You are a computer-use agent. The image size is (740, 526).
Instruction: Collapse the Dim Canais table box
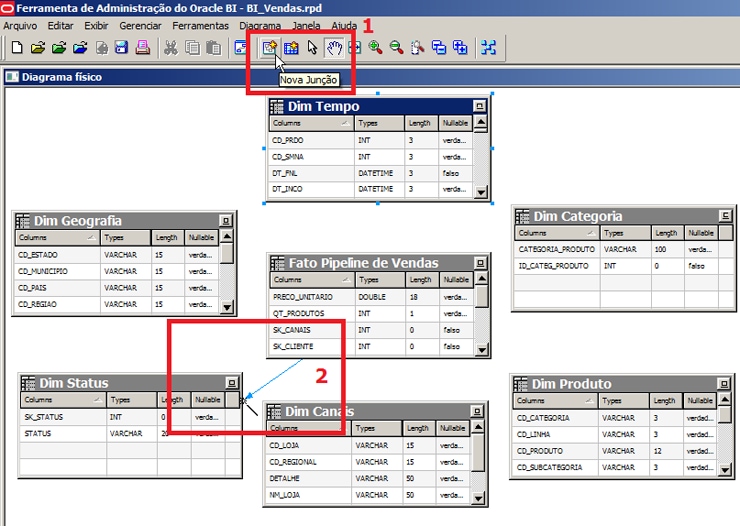(477, 411)
